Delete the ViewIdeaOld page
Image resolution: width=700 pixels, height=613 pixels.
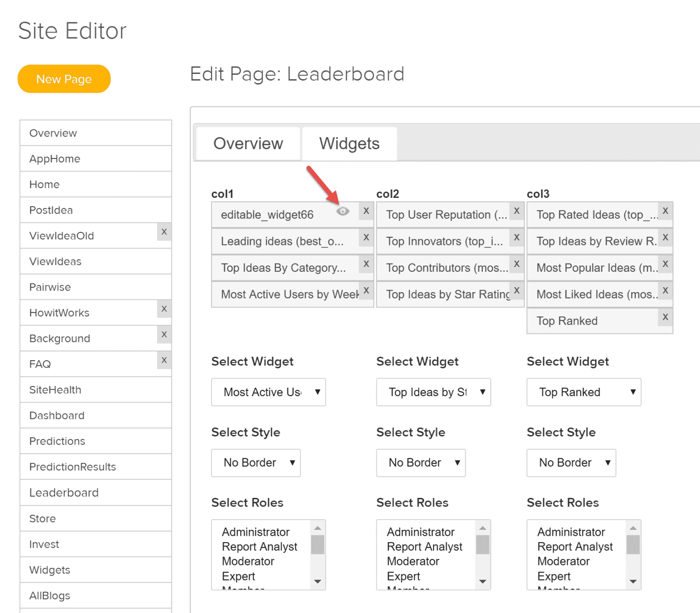pyautogui.click(x=164, y=232)
